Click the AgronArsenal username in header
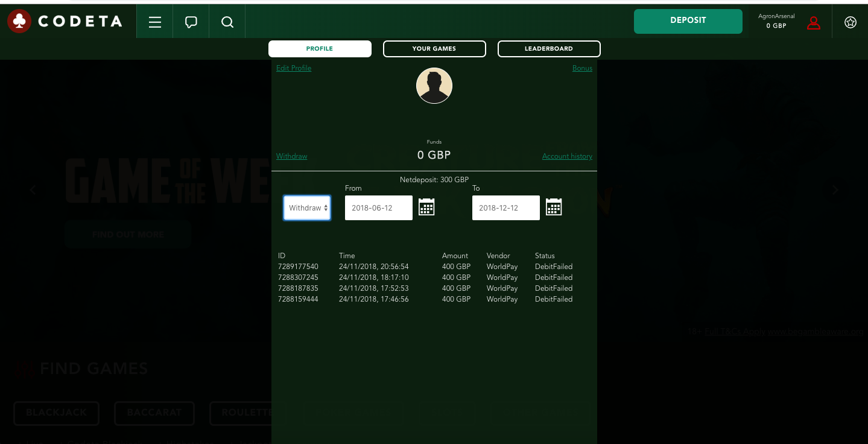Image resolution: width=868 pixels, height=444 pixels. tap(776, 16)
